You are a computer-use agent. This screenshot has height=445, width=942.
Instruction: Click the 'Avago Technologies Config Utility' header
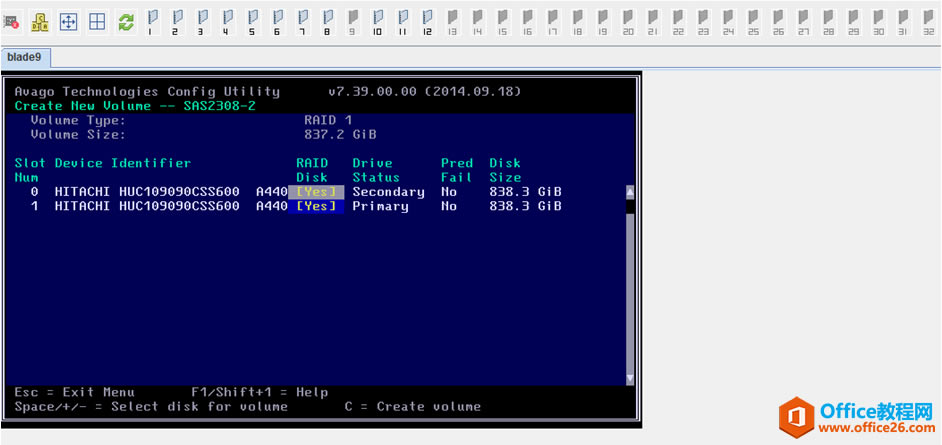pyautogui.click(x=147, y=92)
